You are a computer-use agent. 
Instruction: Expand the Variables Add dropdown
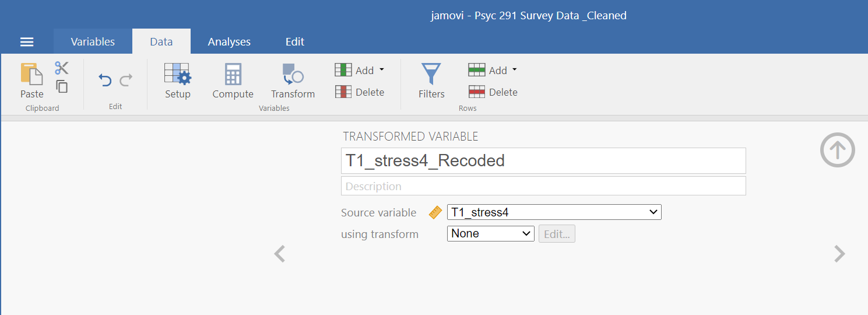pyautogui.click(x=360, y=70)
